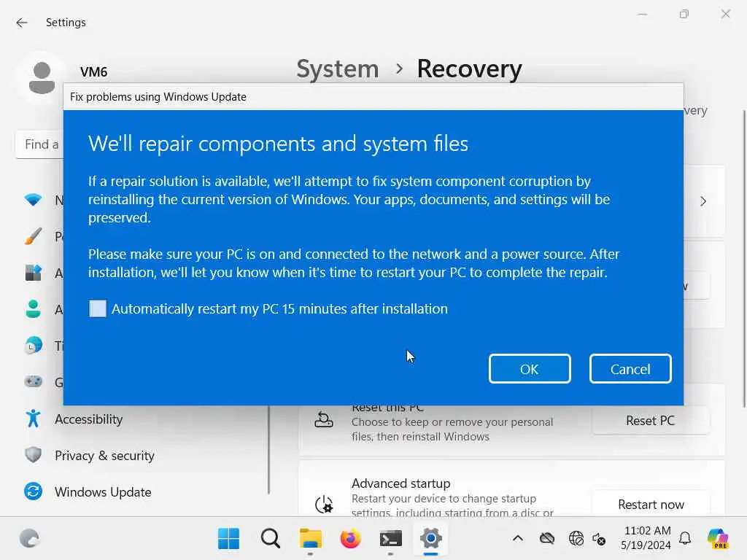
Task: Click the Find a setting search field
Action: [40, 144]
